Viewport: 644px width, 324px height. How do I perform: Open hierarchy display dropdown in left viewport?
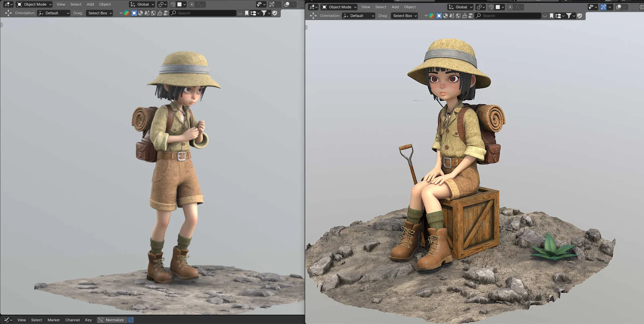click(255, 13)
